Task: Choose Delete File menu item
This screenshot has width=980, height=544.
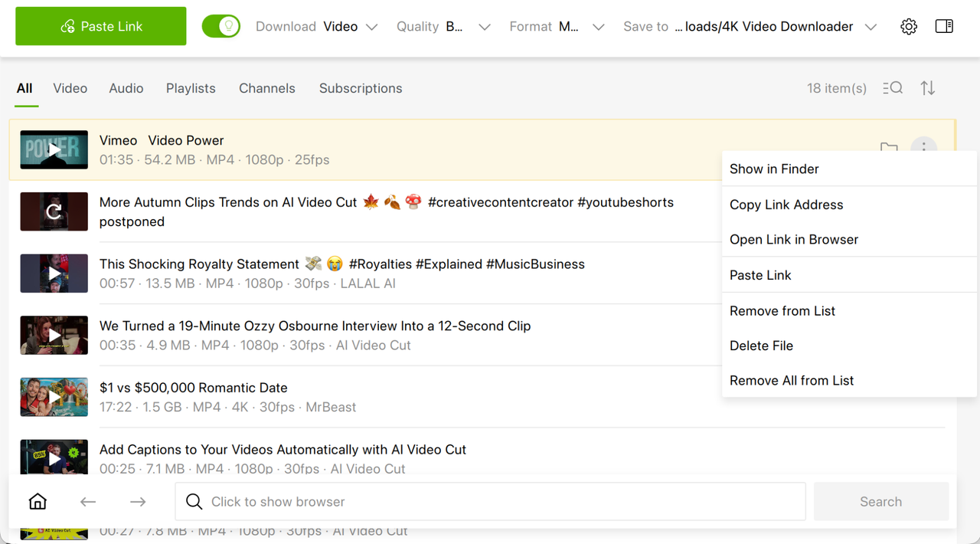Action: (849, 346)
